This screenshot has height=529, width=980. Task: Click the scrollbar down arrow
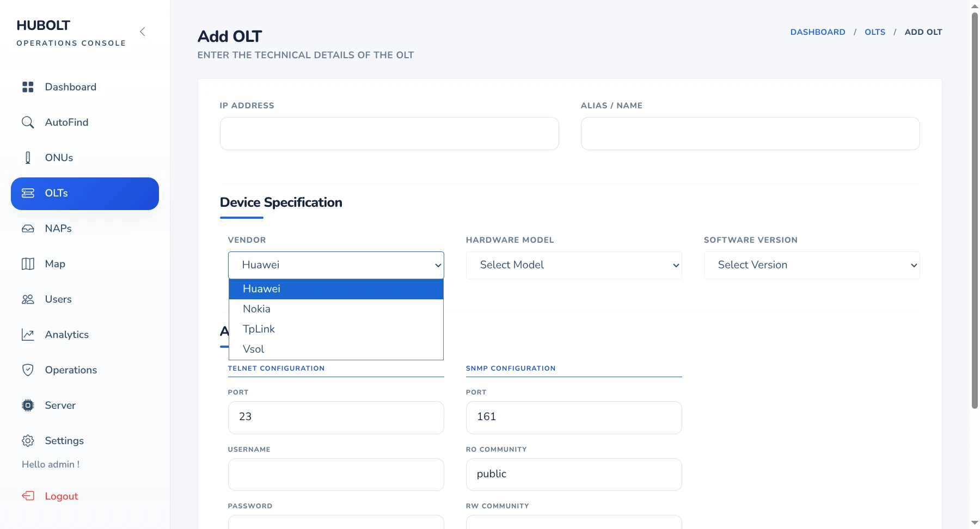tap(975, 523)
